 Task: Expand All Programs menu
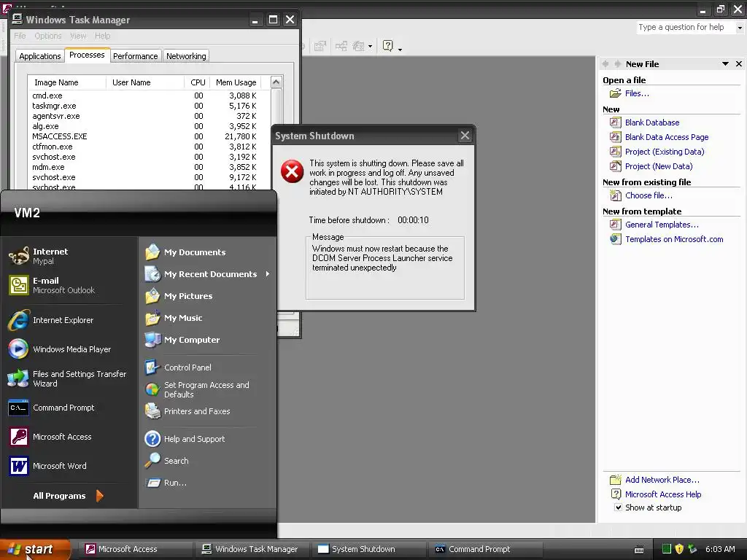[x=68, y=496]
